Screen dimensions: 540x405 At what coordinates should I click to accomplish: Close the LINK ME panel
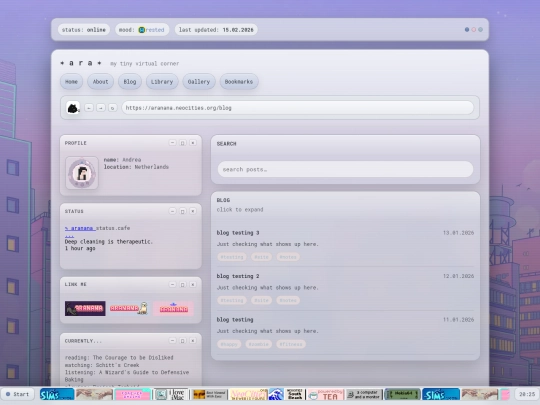193,284
